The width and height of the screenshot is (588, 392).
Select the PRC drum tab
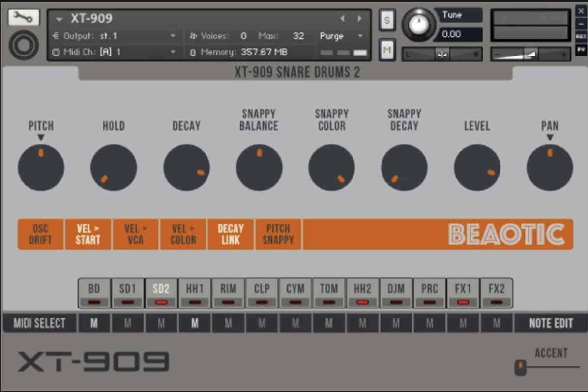(x=429, y=293)
